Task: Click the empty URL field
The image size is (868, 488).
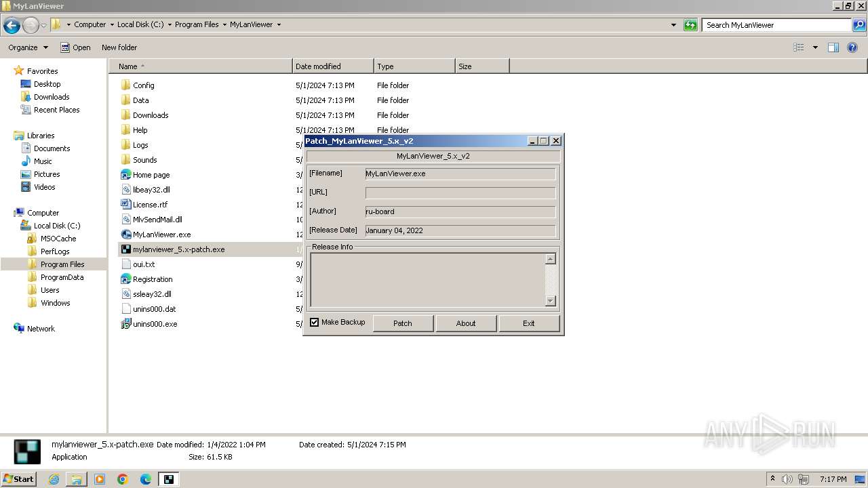Action: (460, 192)
